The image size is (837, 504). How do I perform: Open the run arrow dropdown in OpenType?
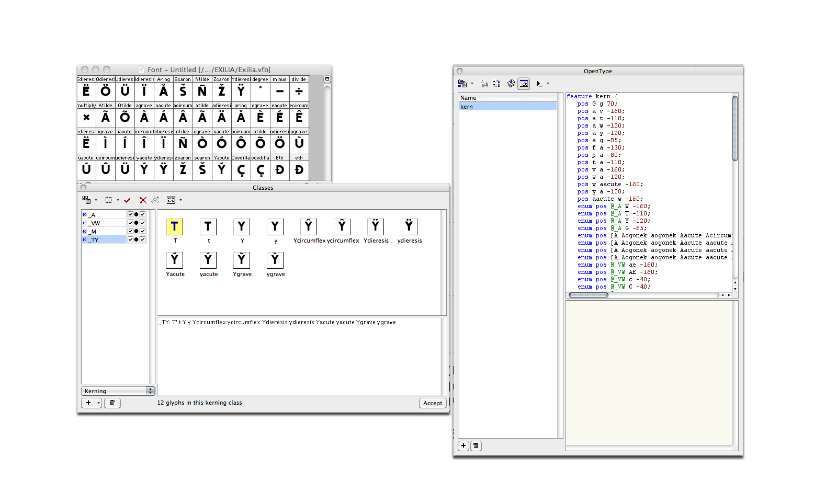(x=548, y=84)
